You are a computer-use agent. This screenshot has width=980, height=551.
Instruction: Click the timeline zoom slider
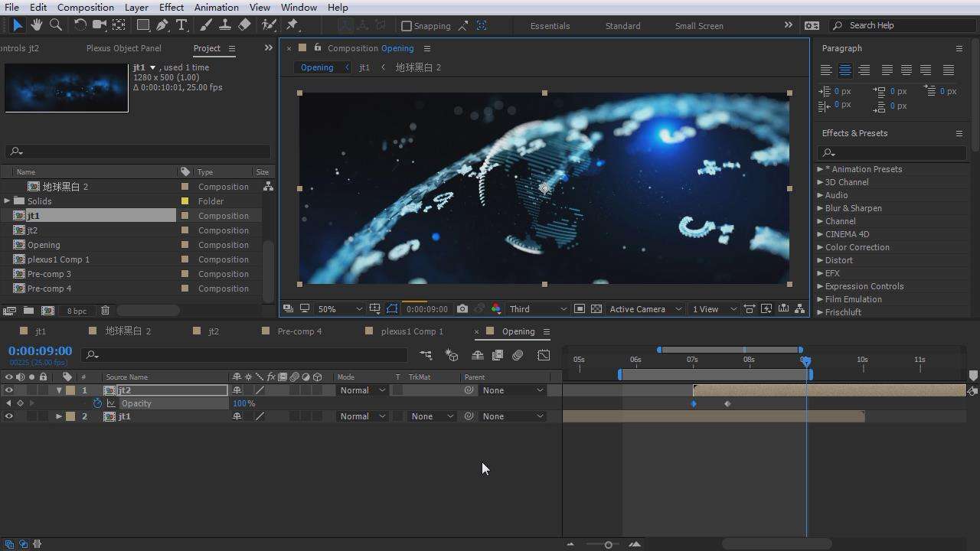click(x=608, y=544)
